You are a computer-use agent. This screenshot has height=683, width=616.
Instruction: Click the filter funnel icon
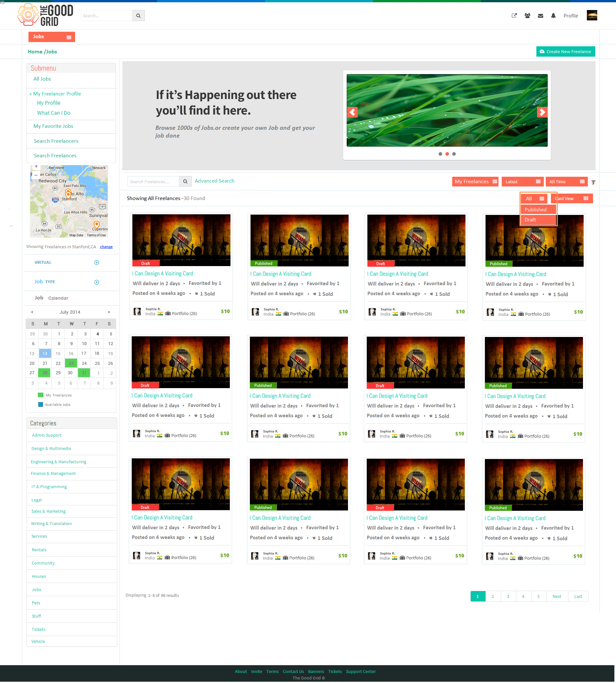[593, 183]
